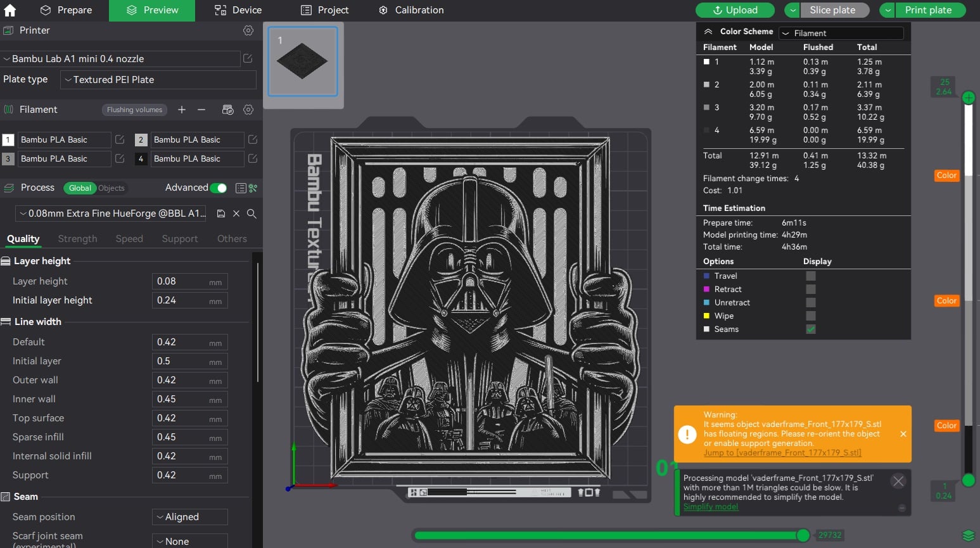Viewport: 980px width, 548px height.
Task: Close the model processing notification
Action: coord(898,481)
